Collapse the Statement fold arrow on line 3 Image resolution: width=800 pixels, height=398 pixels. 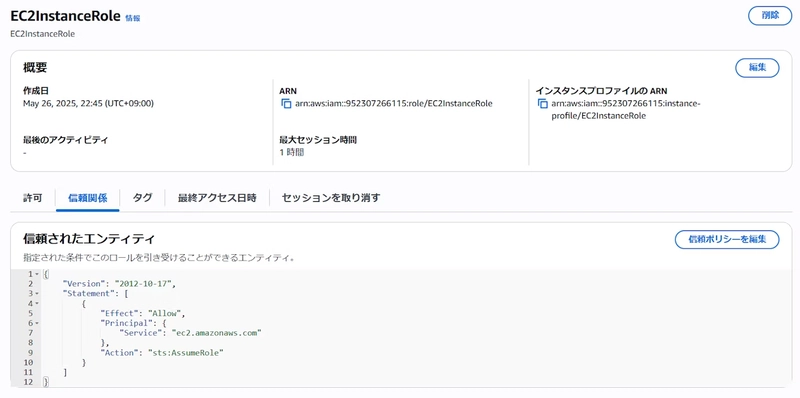click(37, 294)
